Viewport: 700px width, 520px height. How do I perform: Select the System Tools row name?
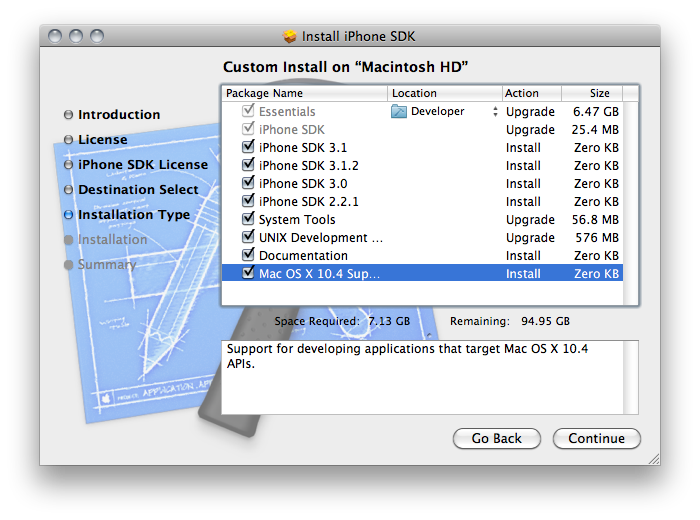point(297,220)
